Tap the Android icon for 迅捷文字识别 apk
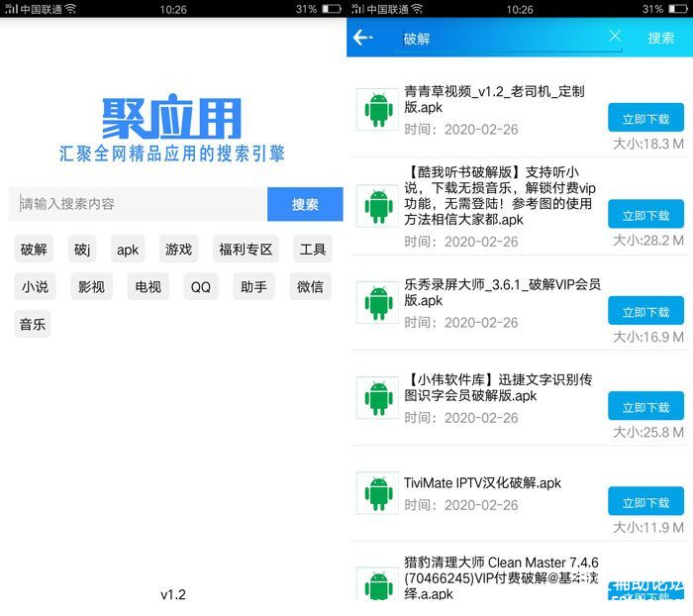 point(378,397)
